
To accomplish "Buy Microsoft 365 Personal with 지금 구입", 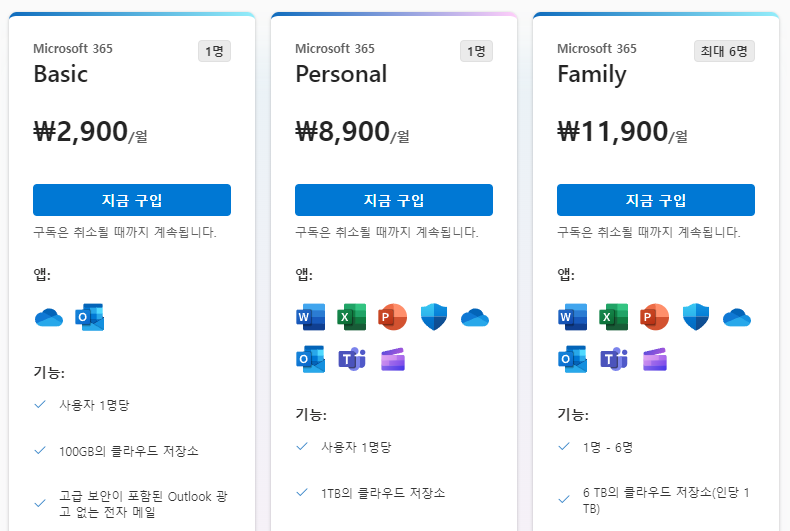I will point(394,200).
